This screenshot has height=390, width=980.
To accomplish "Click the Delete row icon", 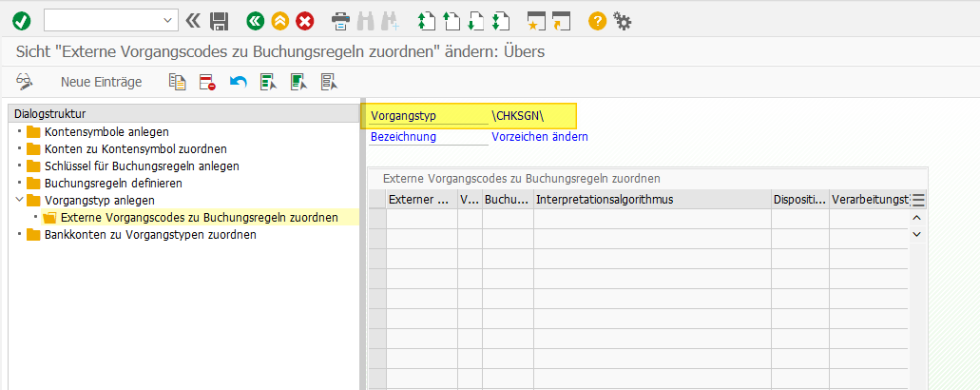I will [207, 82].
